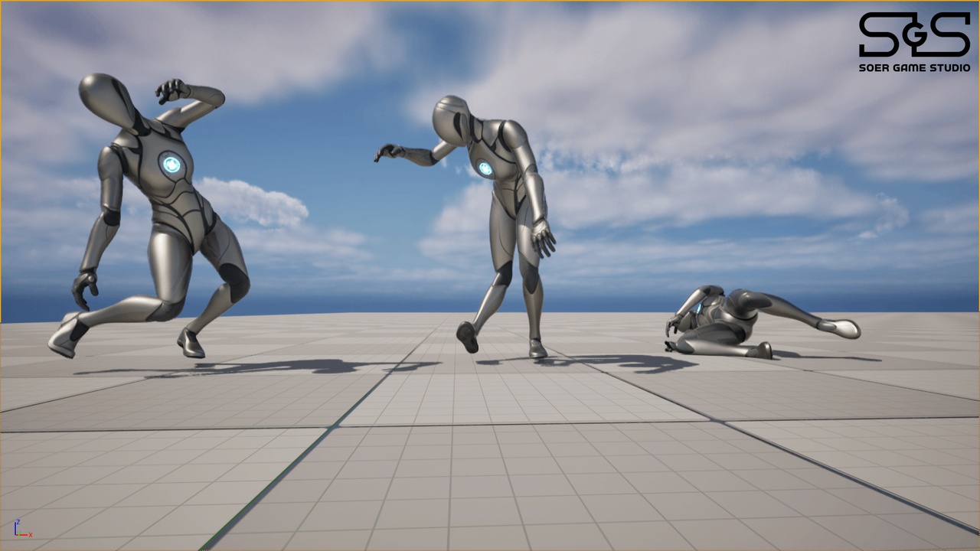Select the left mannequin's glowing chest core
Viewport: 980px width, 551px height.
click(171, 164)
